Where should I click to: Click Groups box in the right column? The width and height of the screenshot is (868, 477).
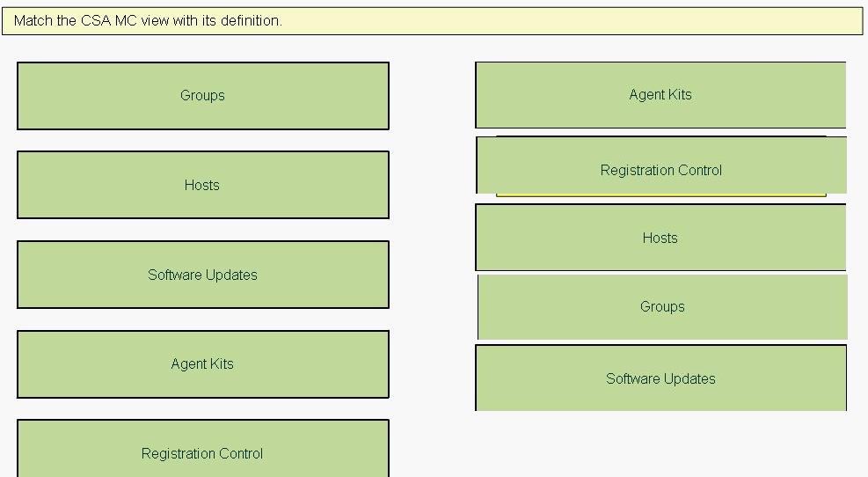pos(662,306)
